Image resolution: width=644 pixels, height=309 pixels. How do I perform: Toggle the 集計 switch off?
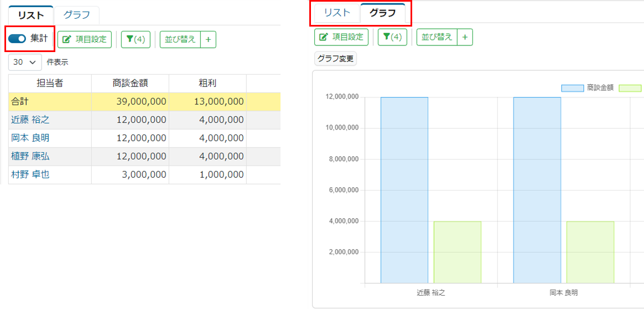[x=17, y=39]
